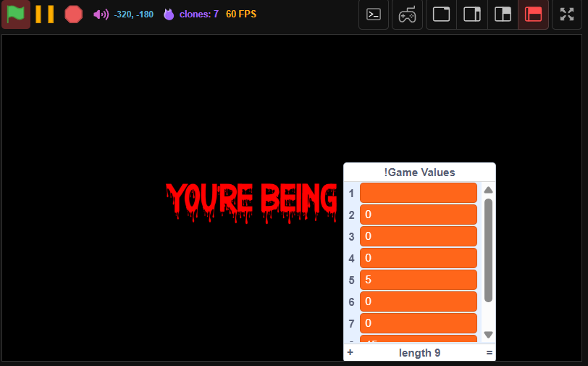Click the clones: 7 counter

click(x=198, y=14)
